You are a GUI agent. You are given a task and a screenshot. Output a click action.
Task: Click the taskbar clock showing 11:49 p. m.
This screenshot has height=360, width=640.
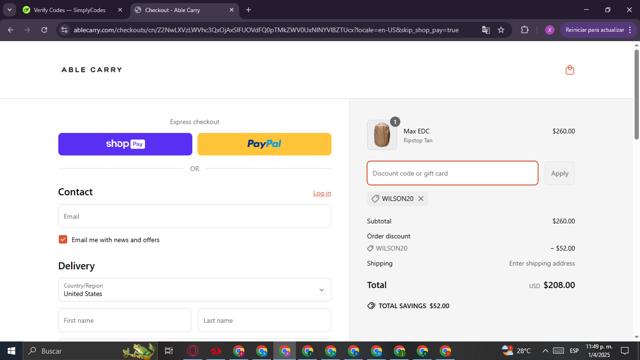(x=599, y=351)
